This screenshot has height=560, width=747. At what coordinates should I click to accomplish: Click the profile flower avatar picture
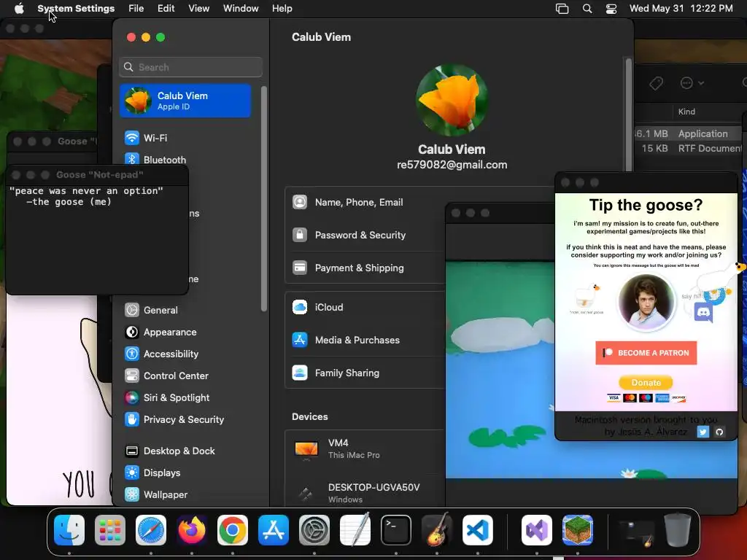[x=452, y=101]
